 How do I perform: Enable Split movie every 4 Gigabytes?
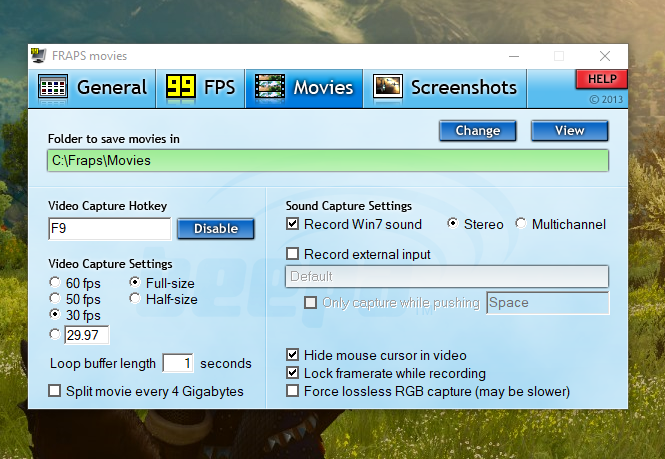[x=55, y=391]
